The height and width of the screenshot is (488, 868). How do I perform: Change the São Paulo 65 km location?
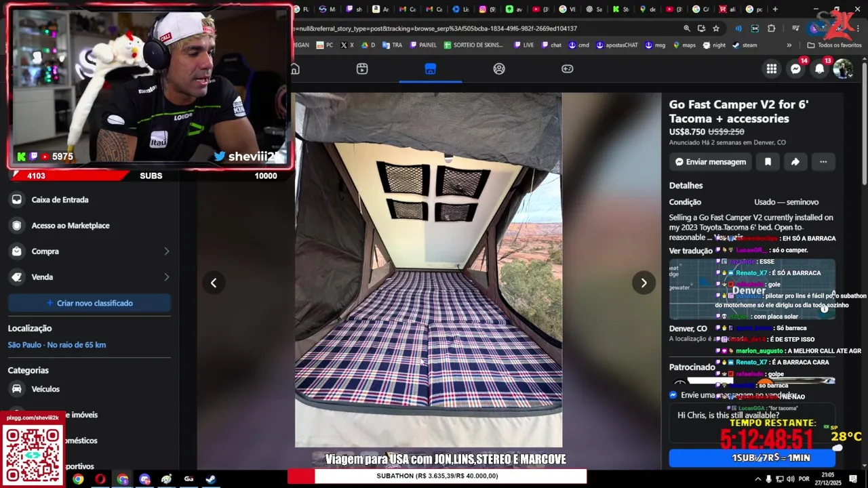click(57, 345)
